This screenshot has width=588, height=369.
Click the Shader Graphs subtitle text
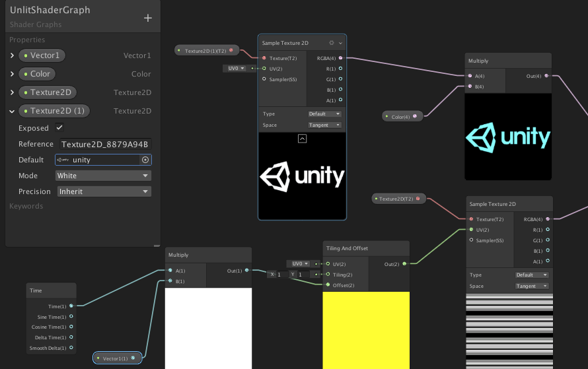coord(36,24)
